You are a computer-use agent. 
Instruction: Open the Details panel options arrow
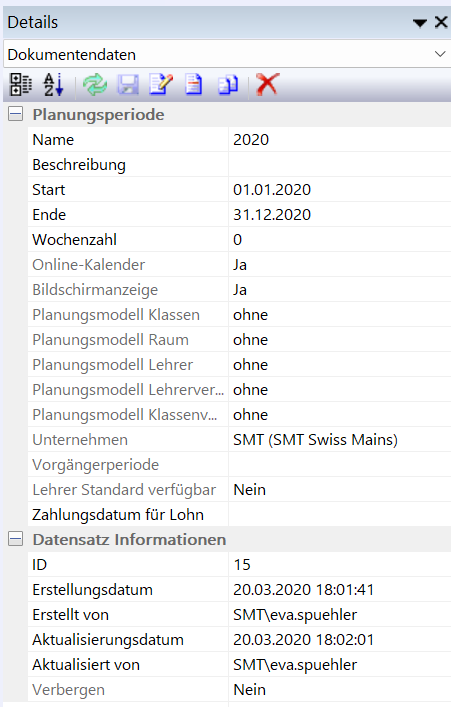(x=420, y=23)
